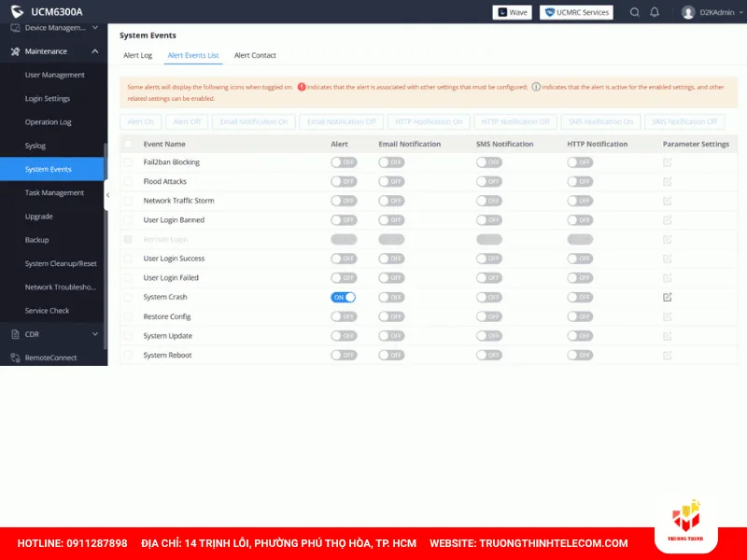
Task: Open Syslog in the sidebar
Action: 35,146
